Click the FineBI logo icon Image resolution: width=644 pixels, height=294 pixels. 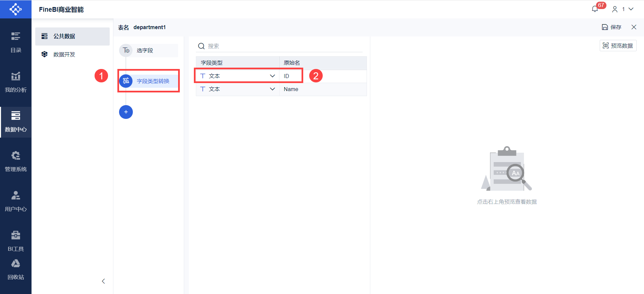click(15, 9)
